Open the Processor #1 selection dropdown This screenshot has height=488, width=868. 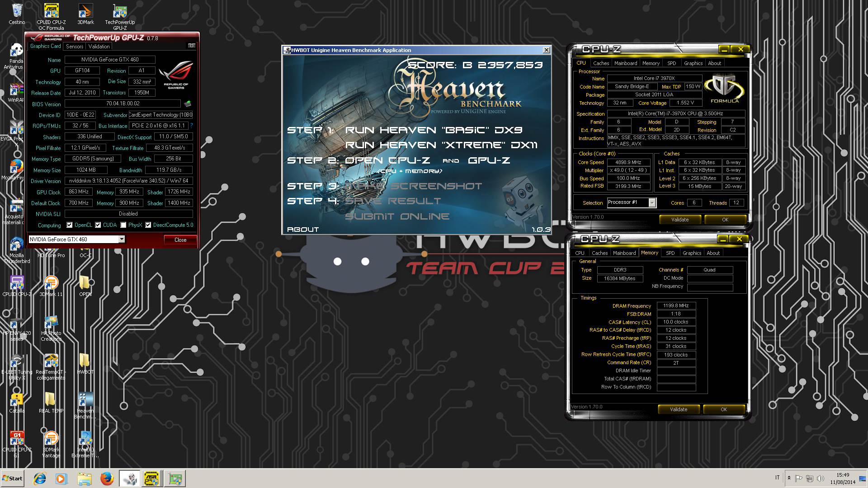tap(652, 202)
